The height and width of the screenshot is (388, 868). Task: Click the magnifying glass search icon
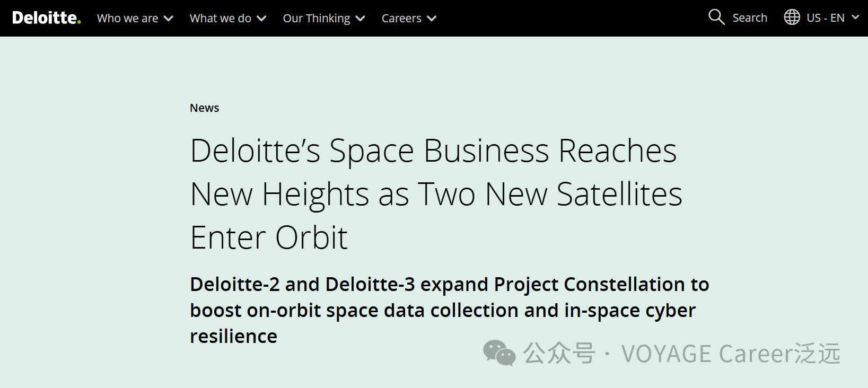pos(716,17)
